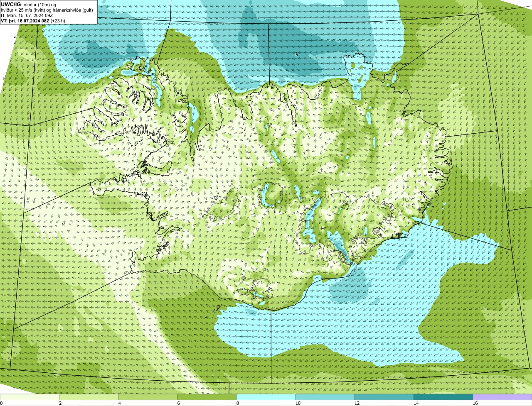Click the lavender above-16 m/s legend swatch

click(502, 397)
